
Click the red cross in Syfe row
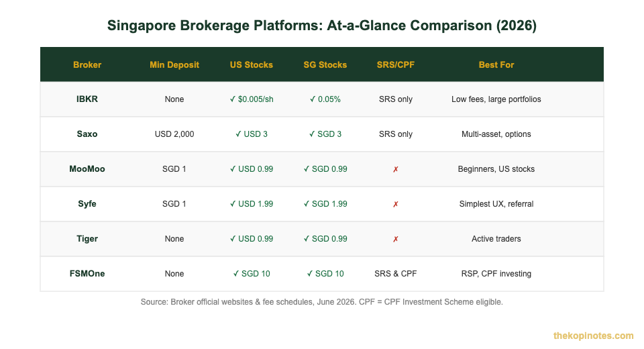pos(396,204)
